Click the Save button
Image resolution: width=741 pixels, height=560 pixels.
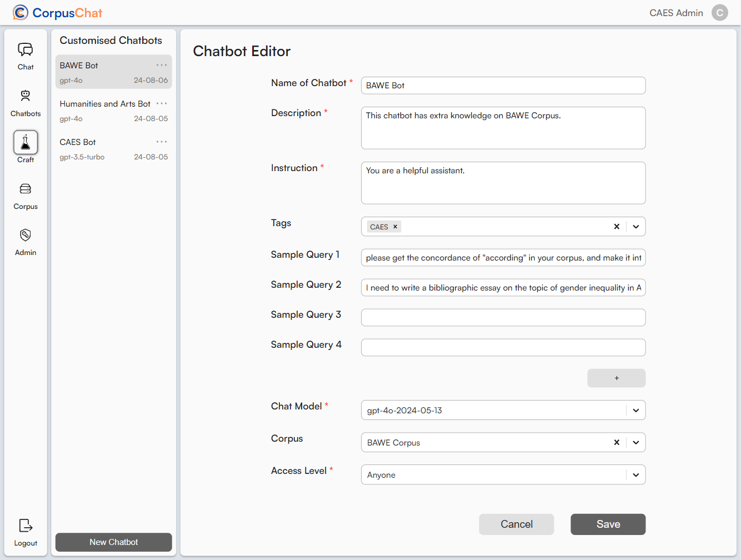608,524
